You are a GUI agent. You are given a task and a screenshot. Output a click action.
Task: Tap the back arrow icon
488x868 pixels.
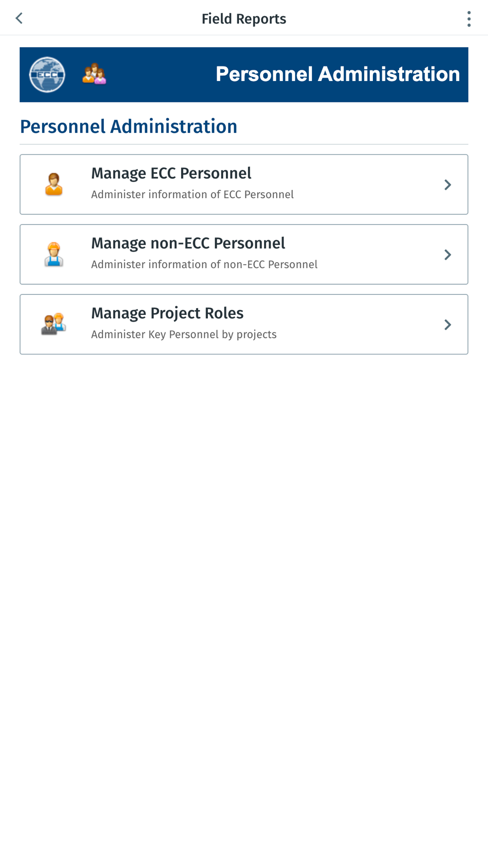coord(19,19)
